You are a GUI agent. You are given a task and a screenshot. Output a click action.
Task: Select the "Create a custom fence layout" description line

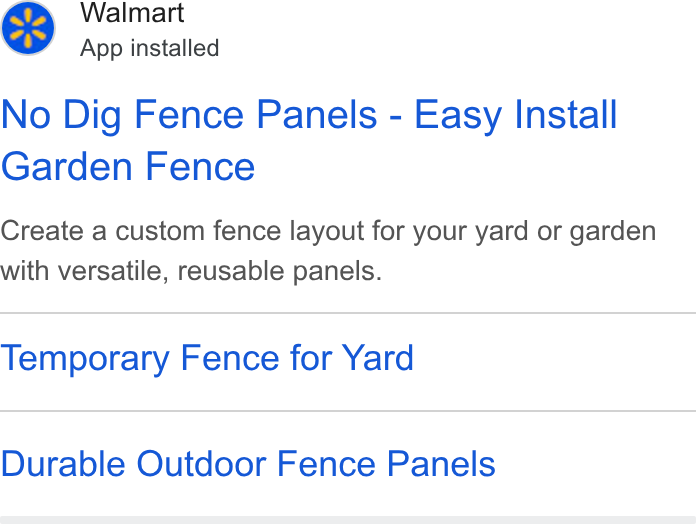click(x=328, y=231)
